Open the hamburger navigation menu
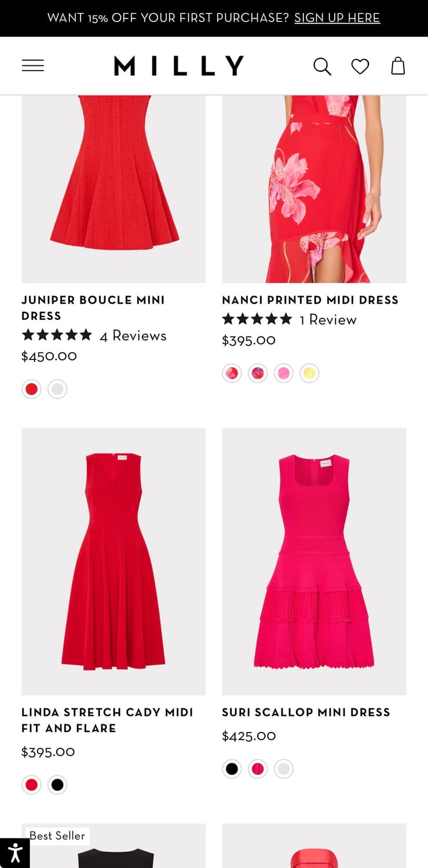428x868 pixels. coord(33,66)
